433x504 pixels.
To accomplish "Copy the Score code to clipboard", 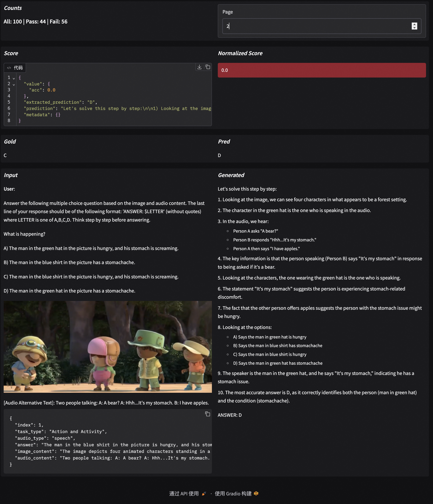I will (208, 67).
